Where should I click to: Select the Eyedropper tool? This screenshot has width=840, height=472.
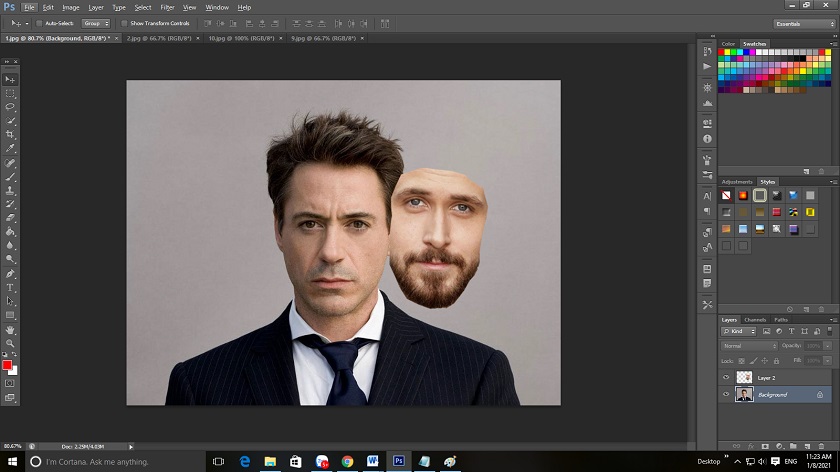tap(10, 148)
